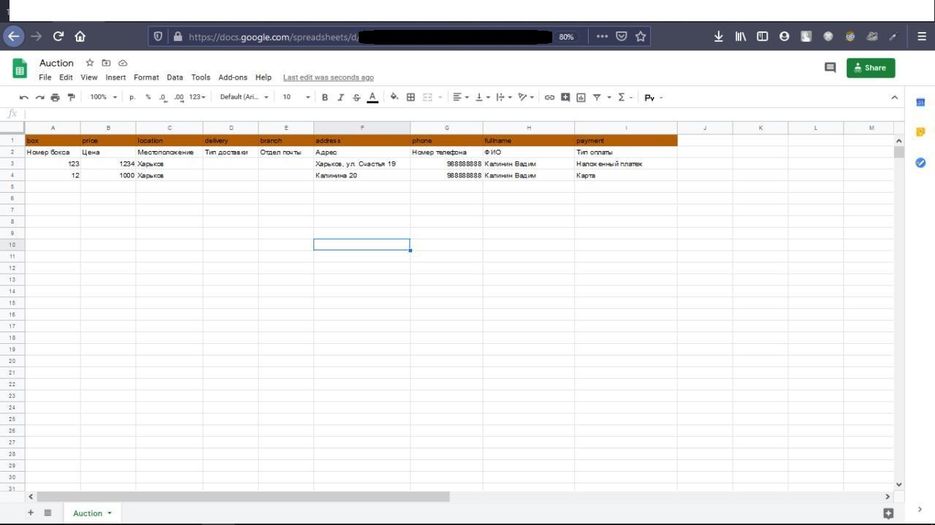935x525 pixels.
Task: Select the Paint format tool
Action: (x=71, y=97)
